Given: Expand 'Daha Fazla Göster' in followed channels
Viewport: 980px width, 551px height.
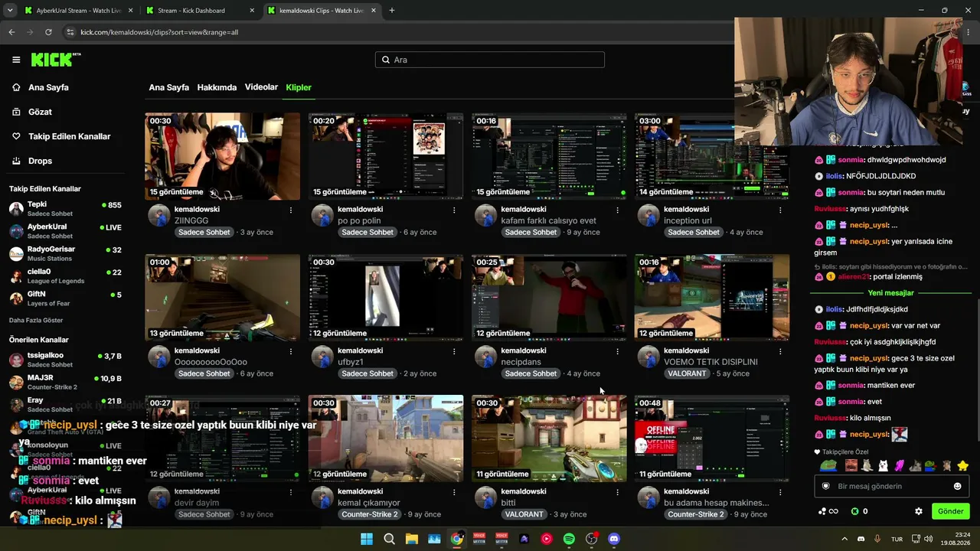Looking at the screenshot, I should pos(36,320).
